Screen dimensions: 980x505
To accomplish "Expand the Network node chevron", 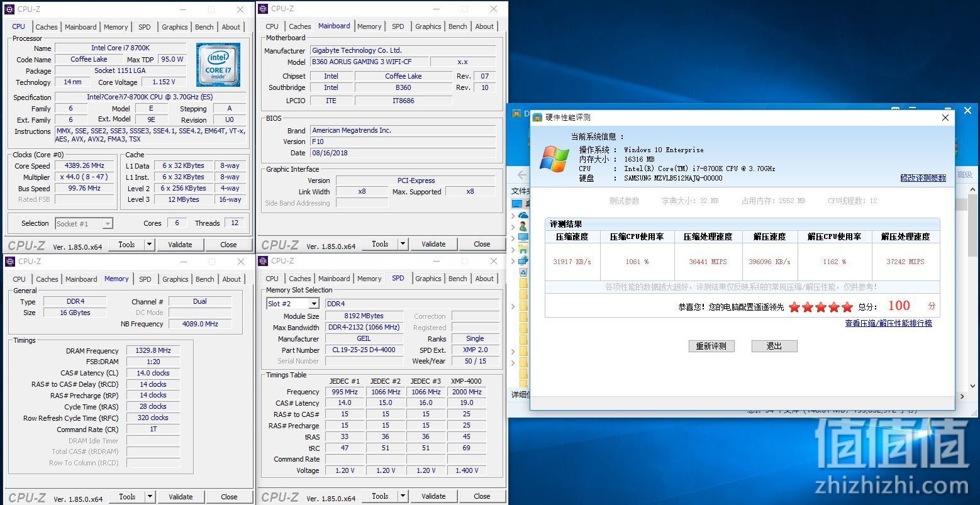I will [513, 261].
